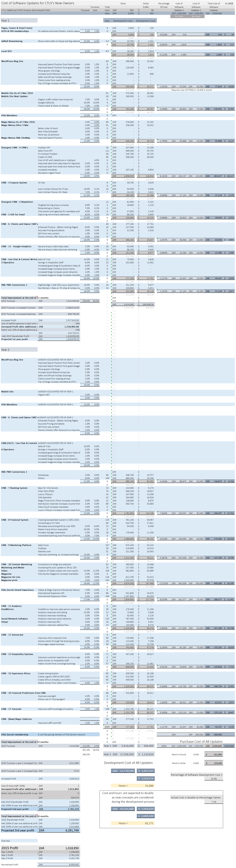Select the 'Projected 2nd year profit' cell
This screenshot has height=868, width=236.
click(15, 809)
